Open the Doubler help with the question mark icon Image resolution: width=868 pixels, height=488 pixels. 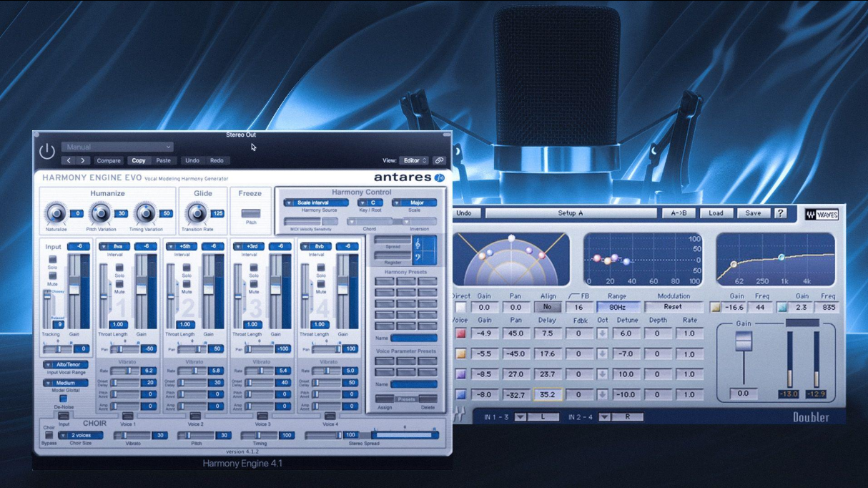(781, 213)
